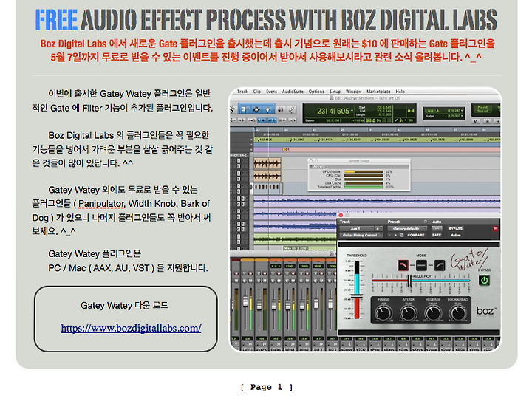532x404 pixels.
Task: Click the Attack knob
Action: pyautogui.click(x=409, y=312)
